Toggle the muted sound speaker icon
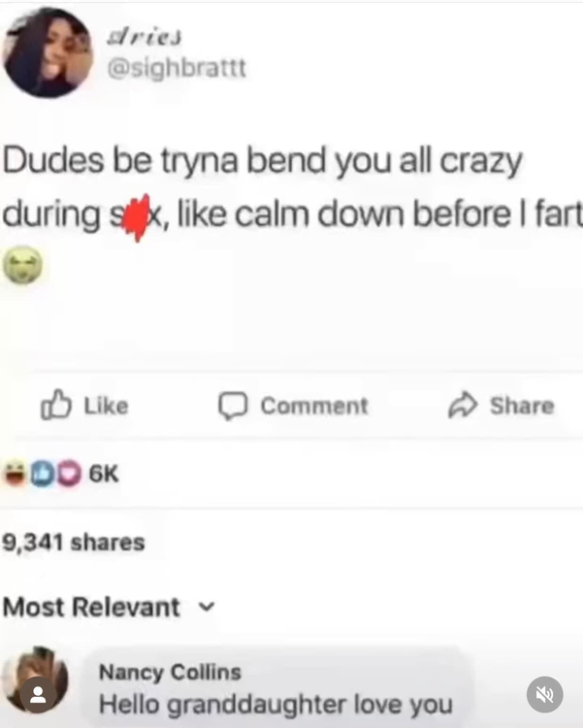583x728 pixels. click(x=545, y=695)
